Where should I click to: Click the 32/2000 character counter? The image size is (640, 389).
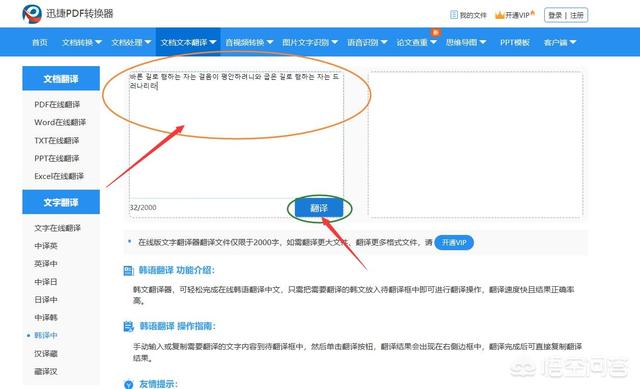pyautogui.click(x=143, y=207)
